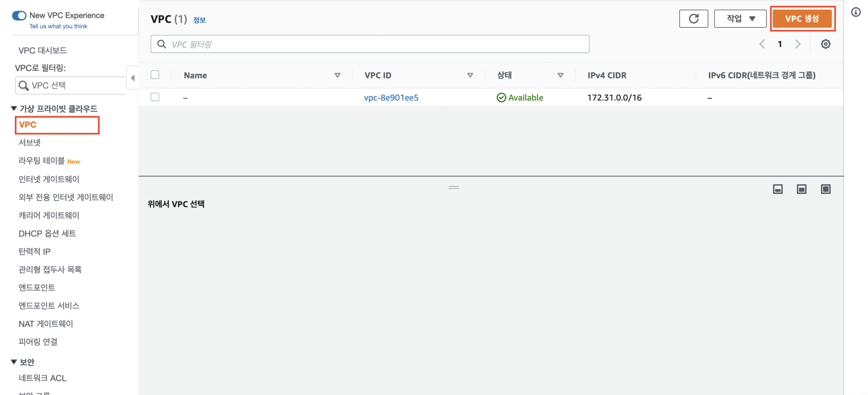Select the full-pane layout icon
Viewport: 868px width, 395px height.
point(825,189)
